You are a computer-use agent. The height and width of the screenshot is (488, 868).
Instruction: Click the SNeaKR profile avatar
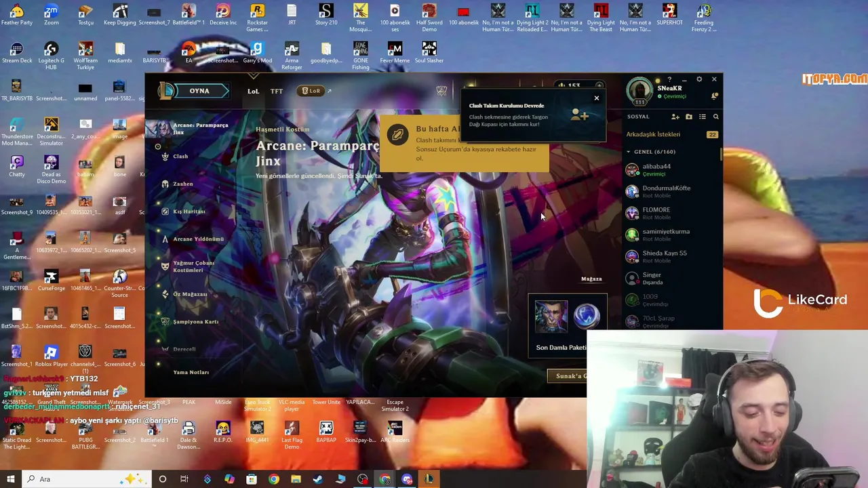pos(639,90)
